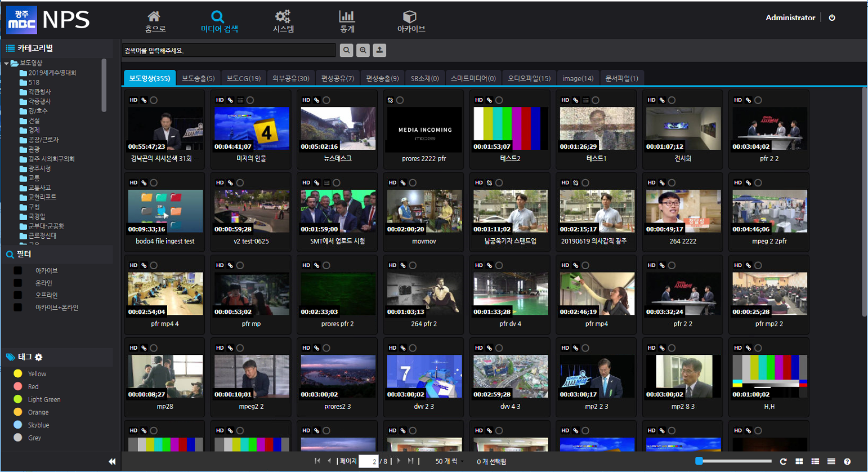Click the thumbnail size slider handle

point(699,461)
